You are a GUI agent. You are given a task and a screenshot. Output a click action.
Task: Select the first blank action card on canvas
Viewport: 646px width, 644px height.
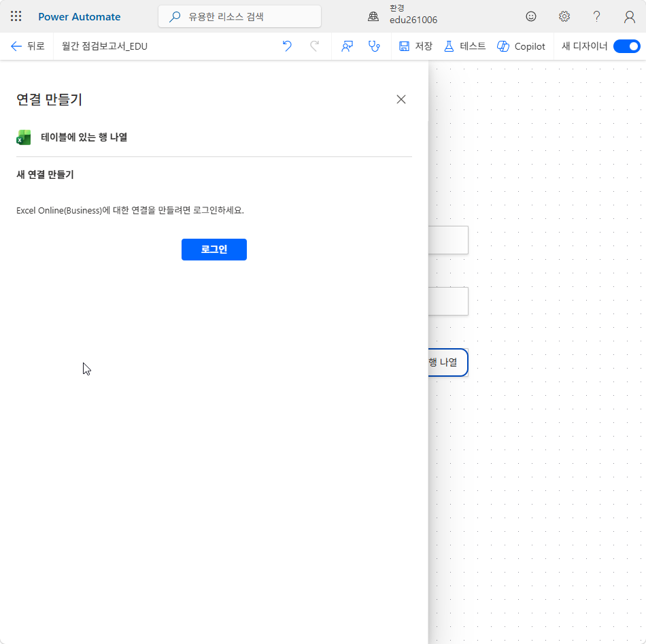point(448,240)
